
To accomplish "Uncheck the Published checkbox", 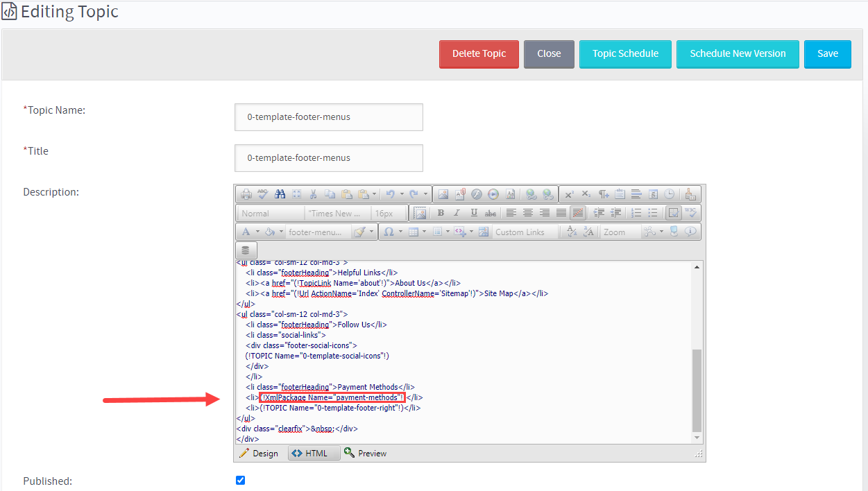I will click(x=240, y=480).
